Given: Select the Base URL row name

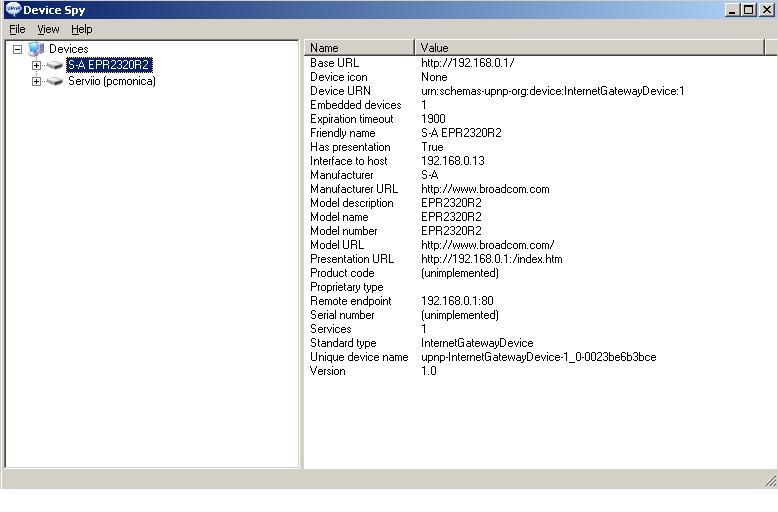Looking at the screenshot, I should tap(334, 63).
